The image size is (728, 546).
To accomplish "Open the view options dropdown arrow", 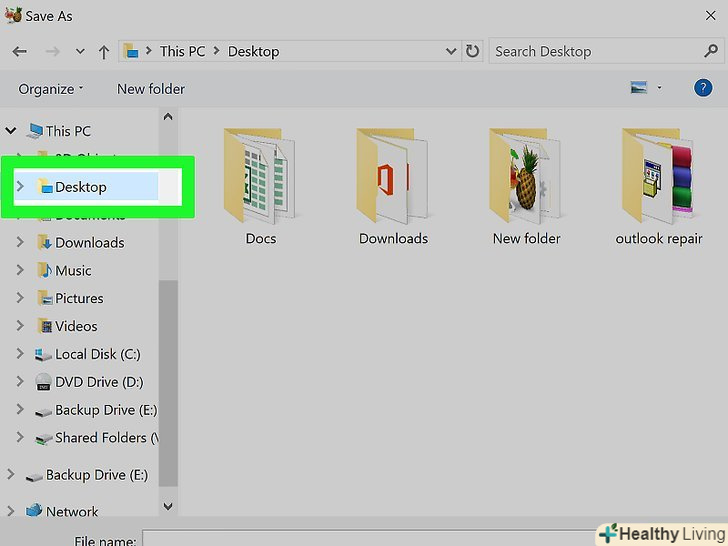I will pos(659,87).
